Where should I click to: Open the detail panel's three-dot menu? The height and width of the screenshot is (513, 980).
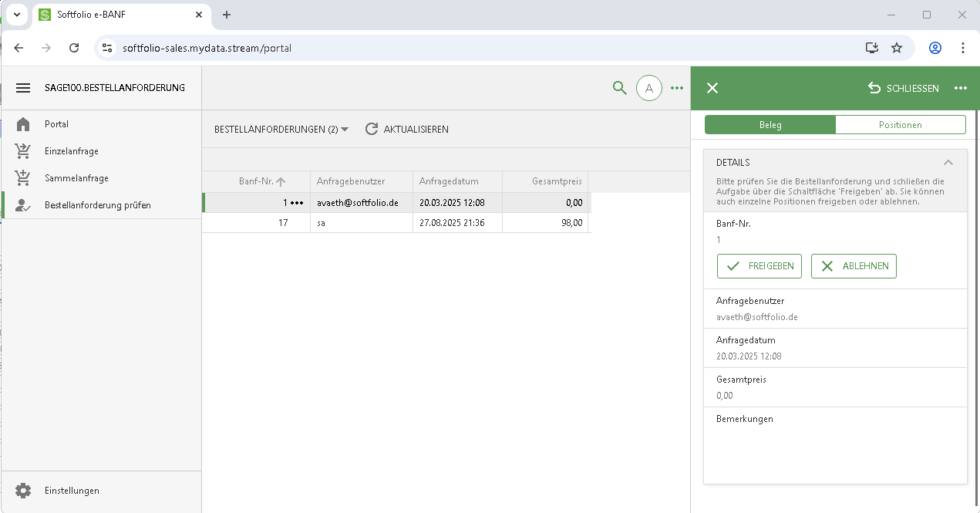tap(960, 88)
